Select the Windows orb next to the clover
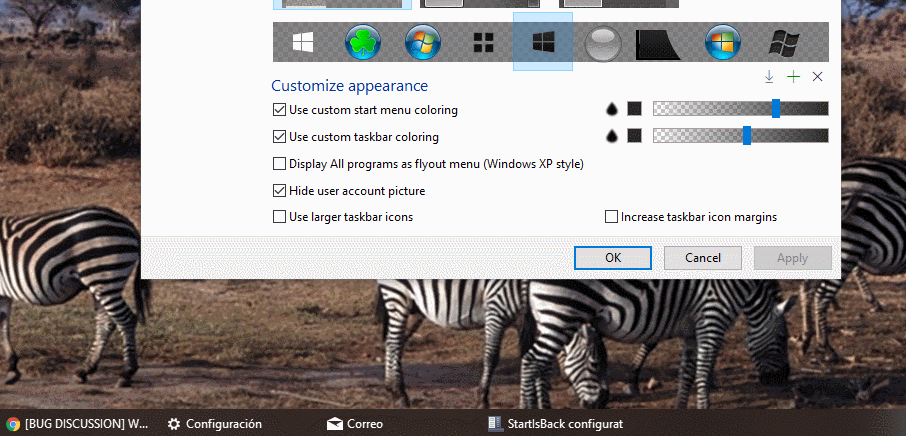The height and width of the screenshot is (436, 906). click(422, 43)
